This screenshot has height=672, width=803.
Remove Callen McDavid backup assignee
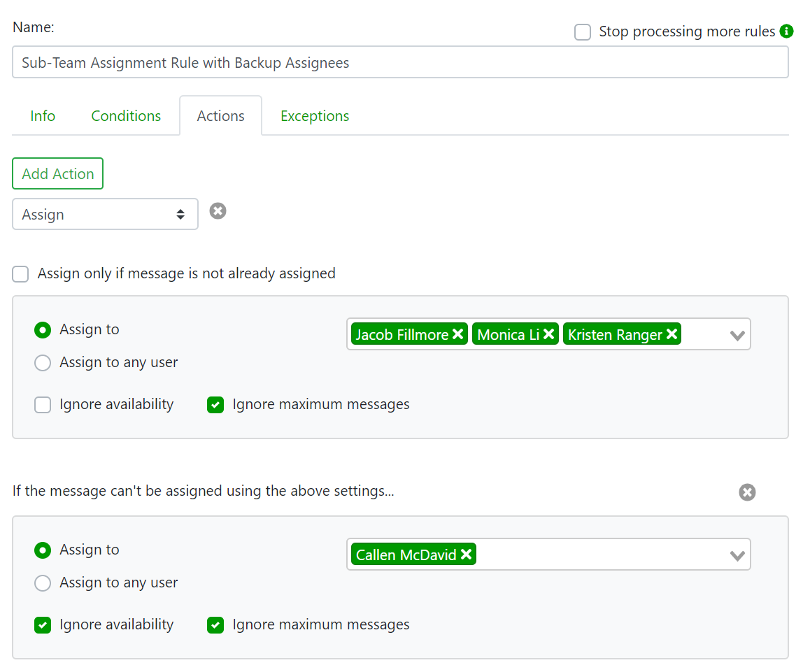[466, 555]
